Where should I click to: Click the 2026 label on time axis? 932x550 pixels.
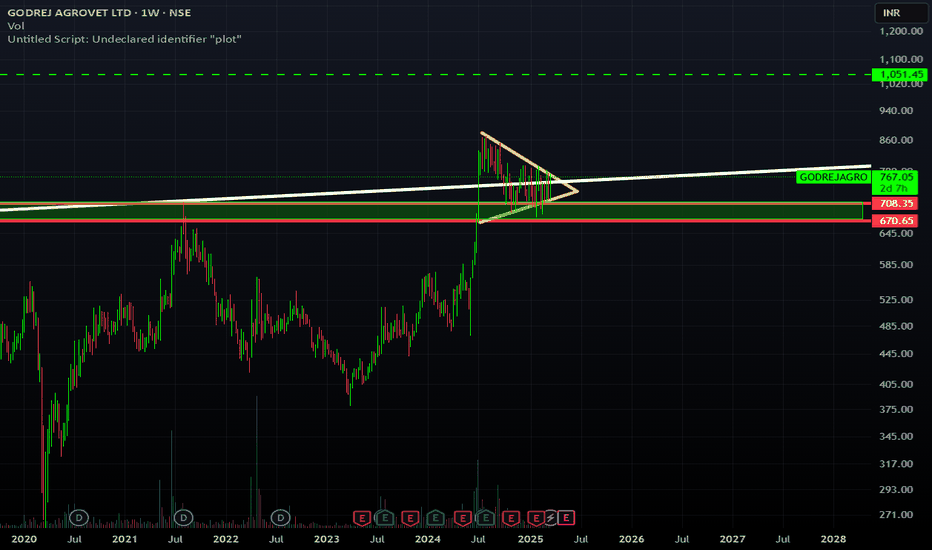631,539
